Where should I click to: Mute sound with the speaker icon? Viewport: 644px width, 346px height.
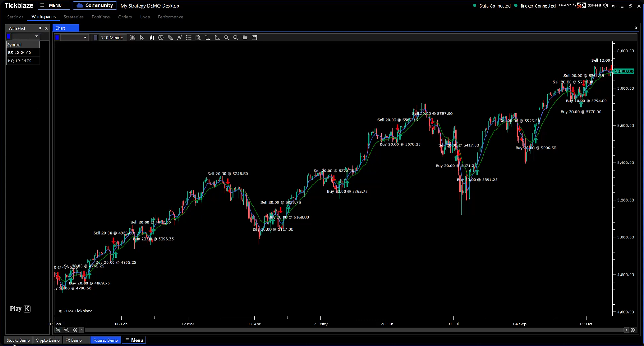[x=605, y=5]
